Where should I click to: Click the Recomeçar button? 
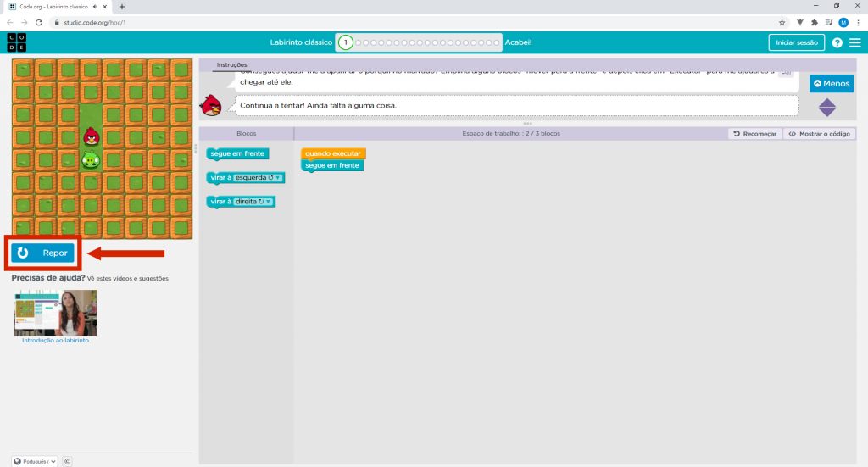point(755,134)
